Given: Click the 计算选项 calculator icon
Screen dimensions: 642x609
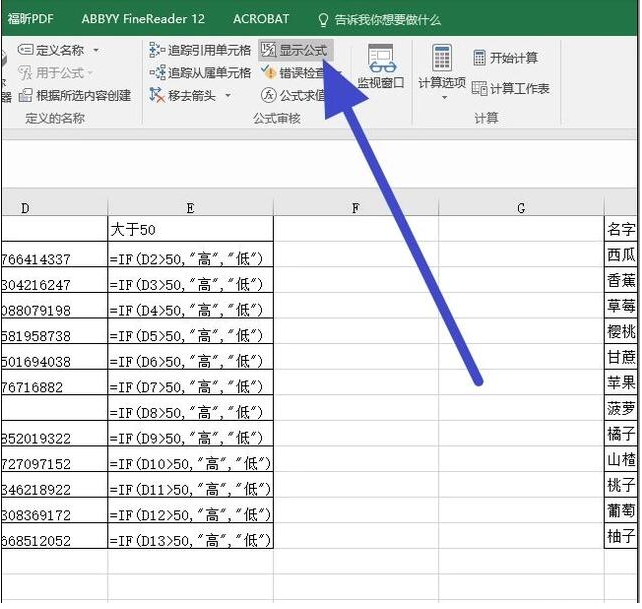Looking at the screenshot, I should (x=442, y=58).
